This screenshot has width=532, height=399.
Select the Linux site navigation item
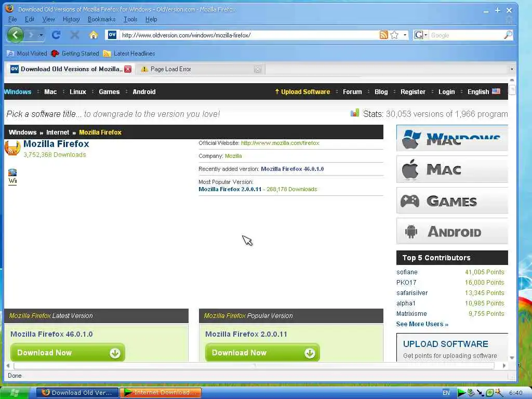pyautogui.click(x=78, y=91)
